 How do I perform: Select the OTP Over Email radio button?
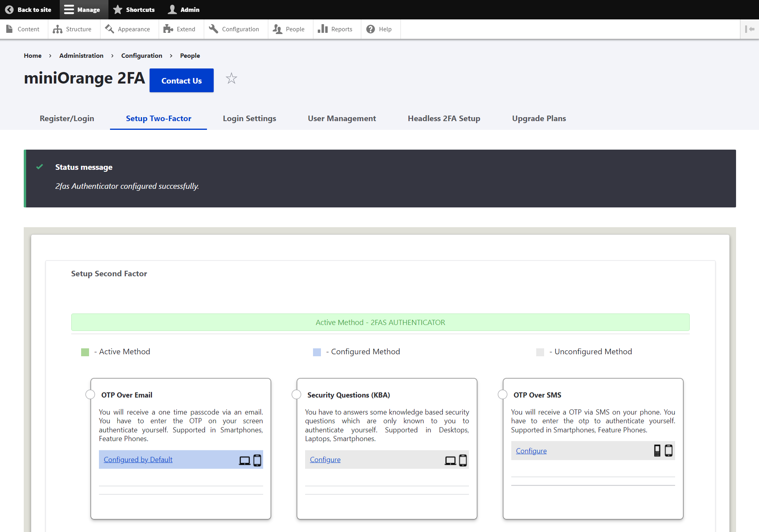point(90,394)
